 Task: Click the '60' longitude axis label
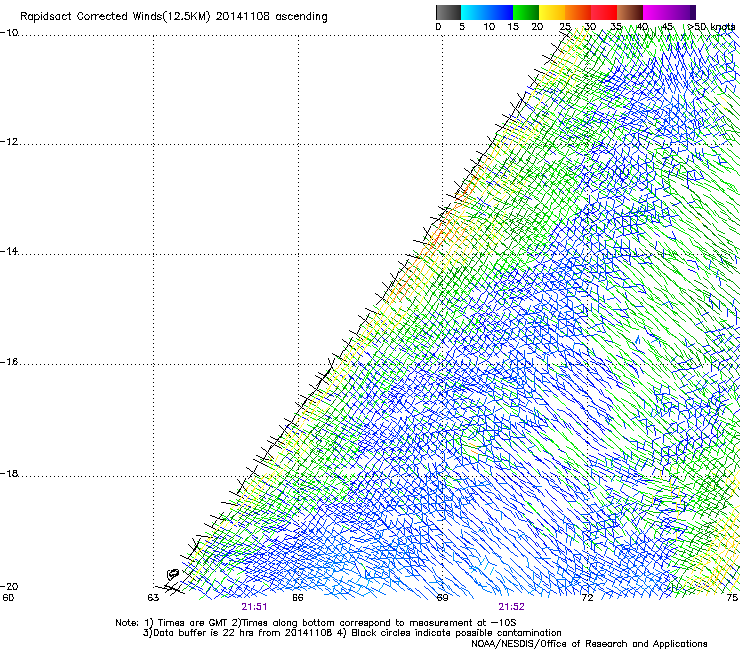8,598
